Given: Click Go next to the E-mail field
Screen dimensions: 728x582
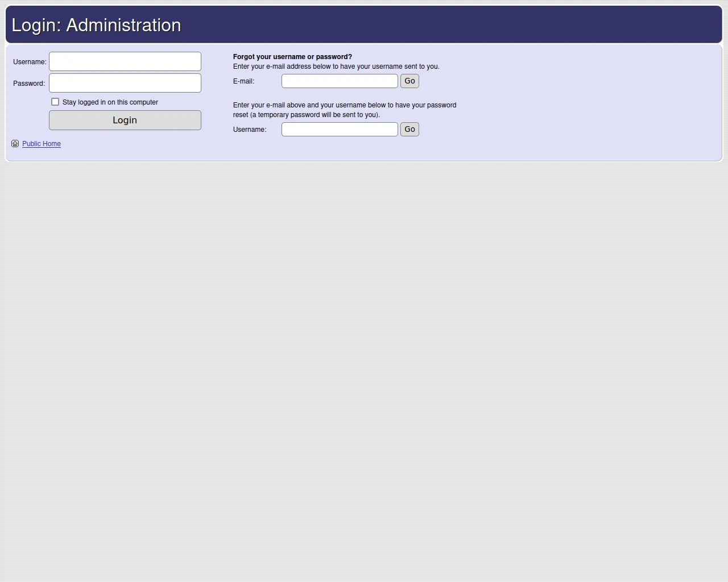Looking at the screenshot, I should [409, 81].
